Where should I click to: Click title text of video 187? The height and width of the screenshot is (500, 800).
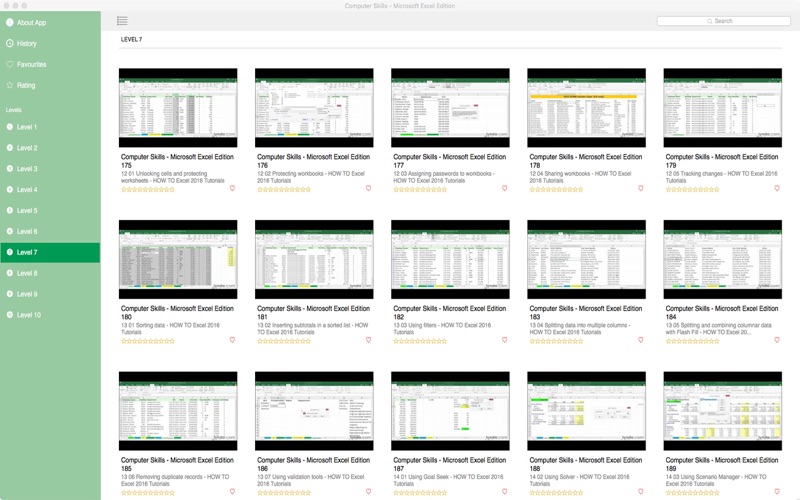[449, 464]
